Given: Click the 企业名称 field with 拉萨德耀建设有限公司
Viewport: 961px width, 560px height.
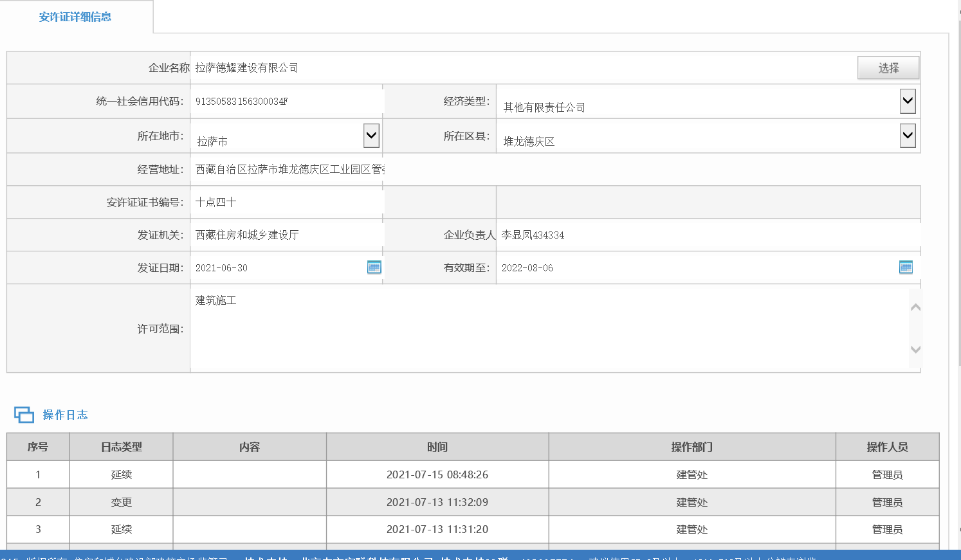Looking at the screenshot, I should [x=515, y=68].
